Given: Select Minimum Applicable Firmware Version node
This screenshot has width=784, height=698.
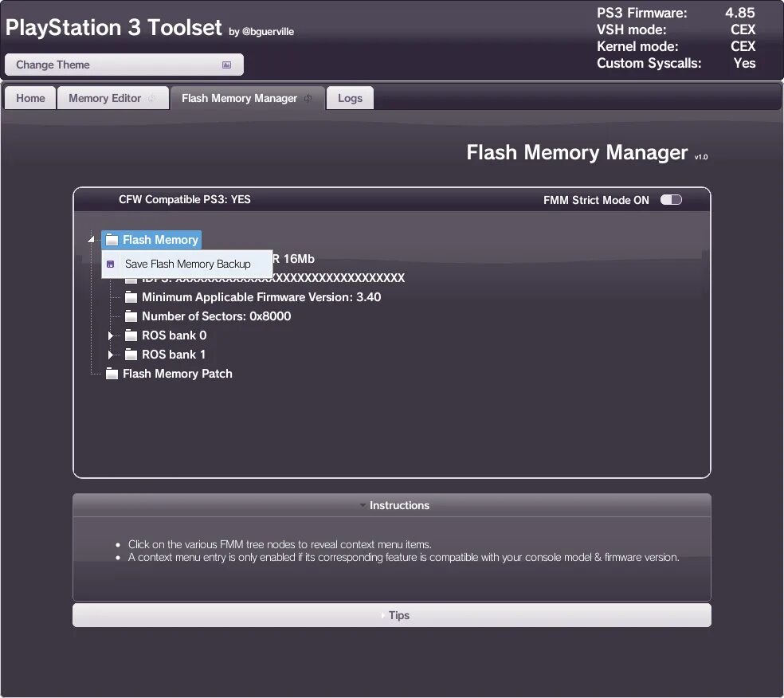Looking at the screenshot, I should coord(261,297).
